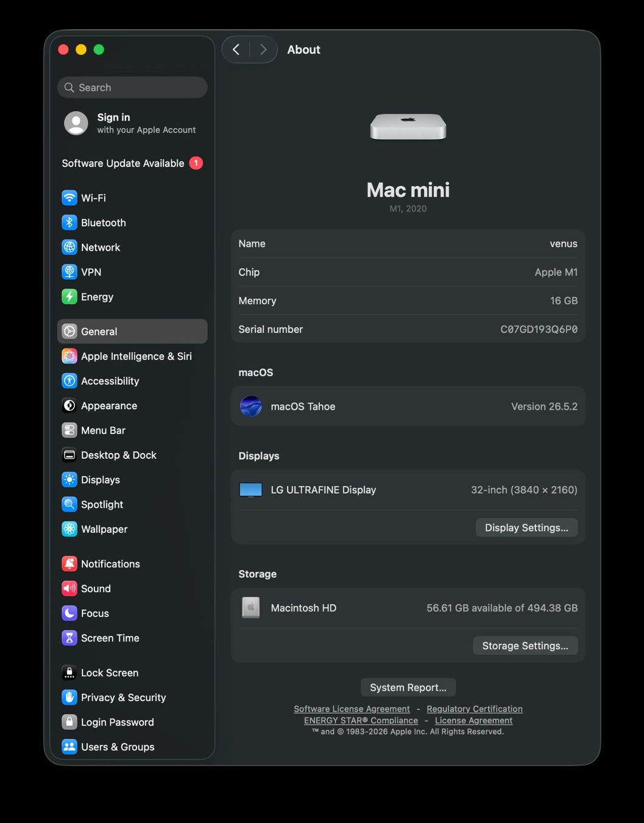This screenshot has width=644, height=823.
Task: Sign in with your Apple Account
Action: (132, 123)
